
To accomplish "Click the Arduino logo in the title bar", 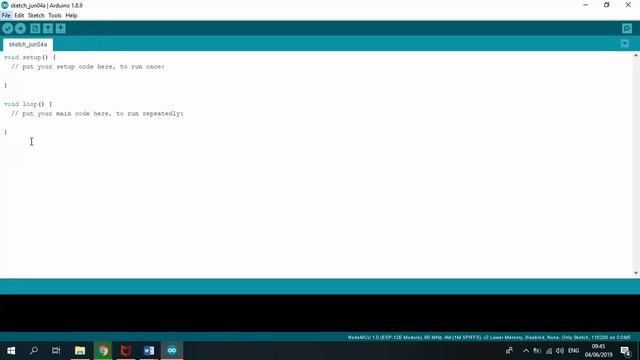I will 5,5.
